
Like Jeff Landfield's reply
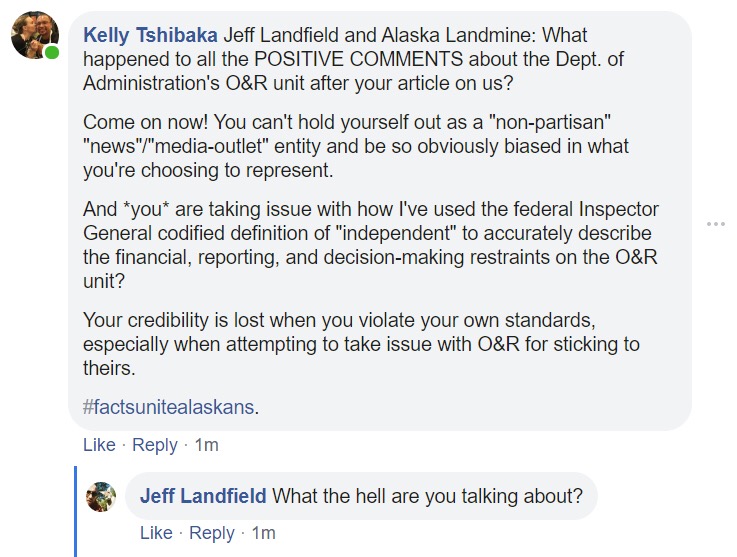(x=156, y=533)
